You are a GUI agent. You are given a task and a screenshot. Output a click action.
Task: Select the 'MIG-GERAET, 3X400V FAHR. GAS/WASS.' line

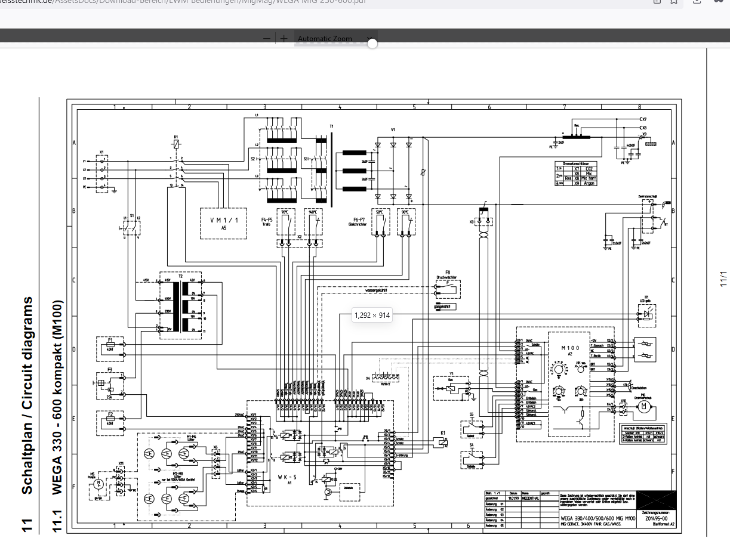pyautogui.click(x=590, y=524)
